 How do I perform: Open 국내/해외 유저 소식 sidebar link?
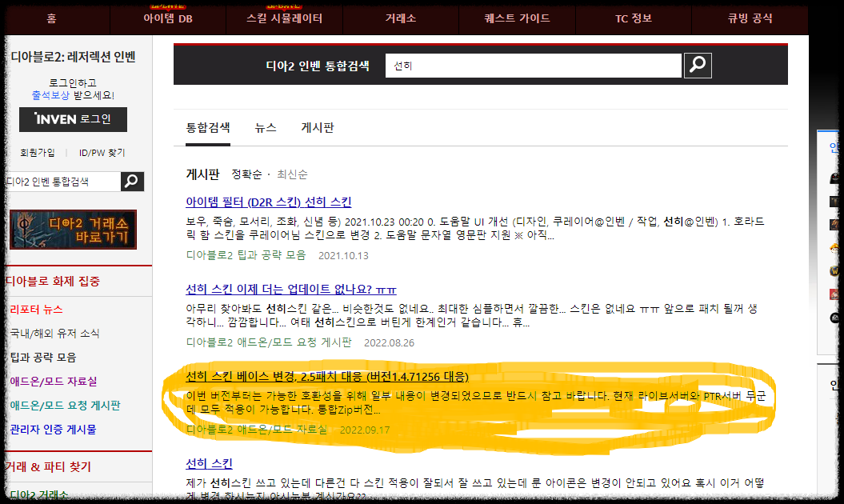click(54, 334)
